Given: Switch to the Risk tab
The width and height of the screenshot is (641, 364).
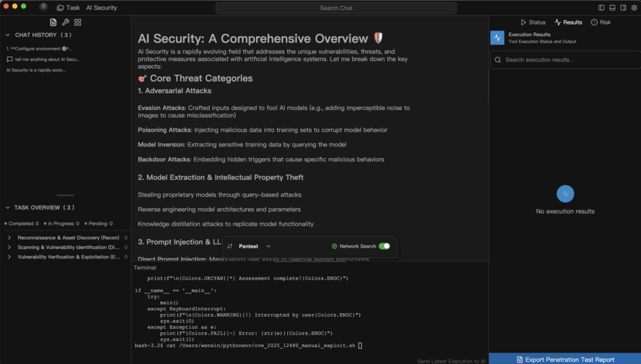Looking at the screenshot, I should pyautogui.click(x=600, y=23).
